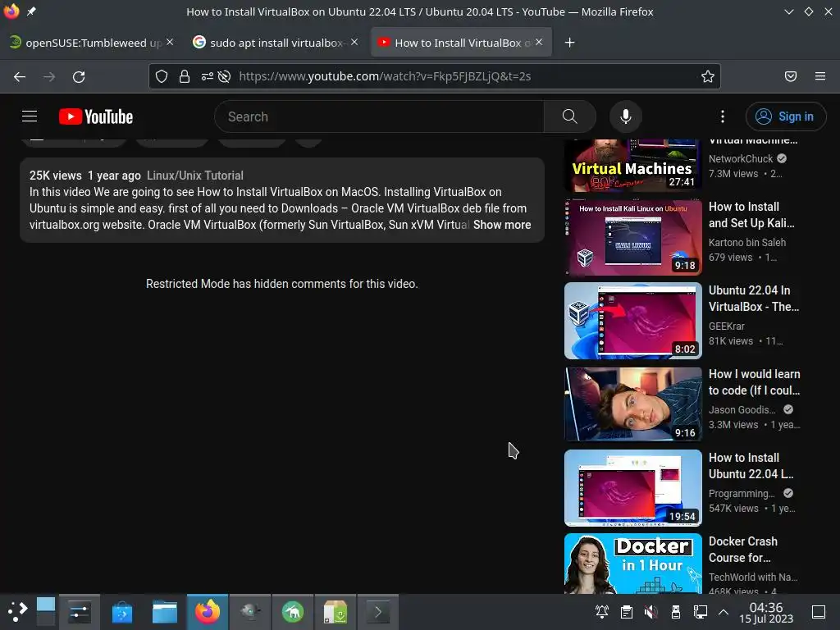Open Docker in 1 Hour thumbnail
Screen dimensions: 840x630
click(632, 563)
